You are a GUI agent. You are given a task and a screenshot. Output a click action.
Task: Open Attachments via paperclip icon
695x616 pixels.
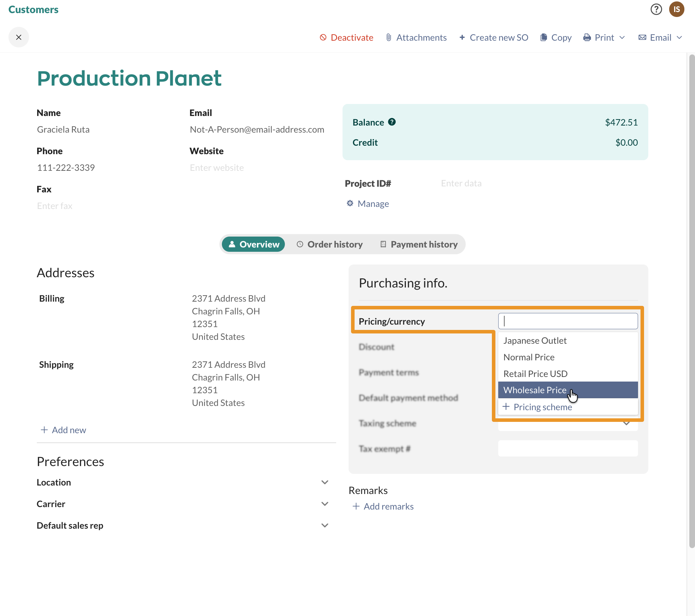click(389, 37)
